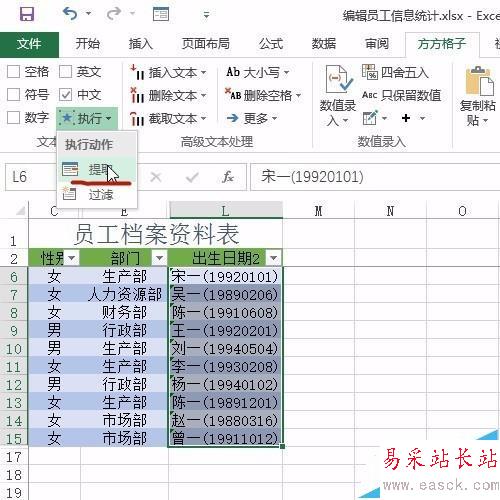Click the 员工档案资料表 title cell
The width and height of the screenshot is (500, 500).
click(156, 234)
